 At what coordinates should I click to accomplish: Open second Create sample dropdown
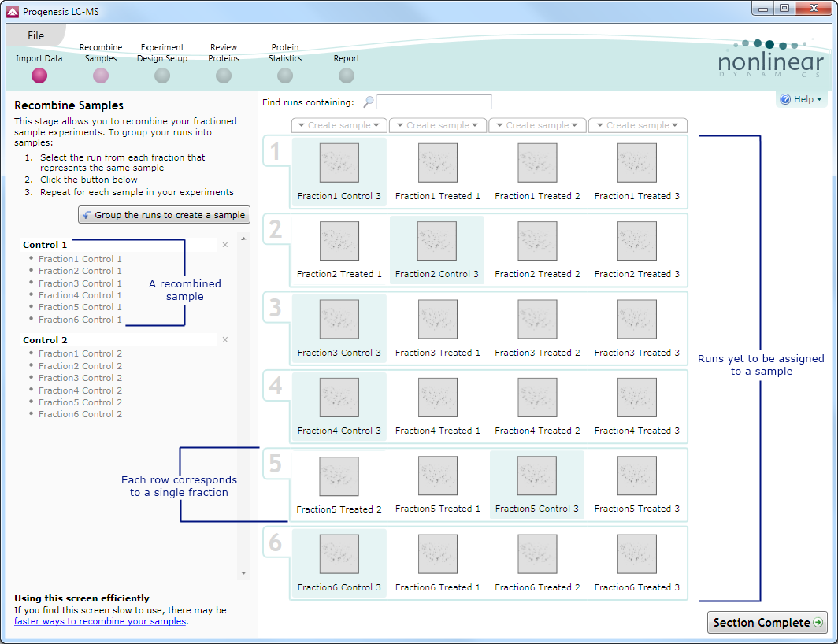pos(438,125)
